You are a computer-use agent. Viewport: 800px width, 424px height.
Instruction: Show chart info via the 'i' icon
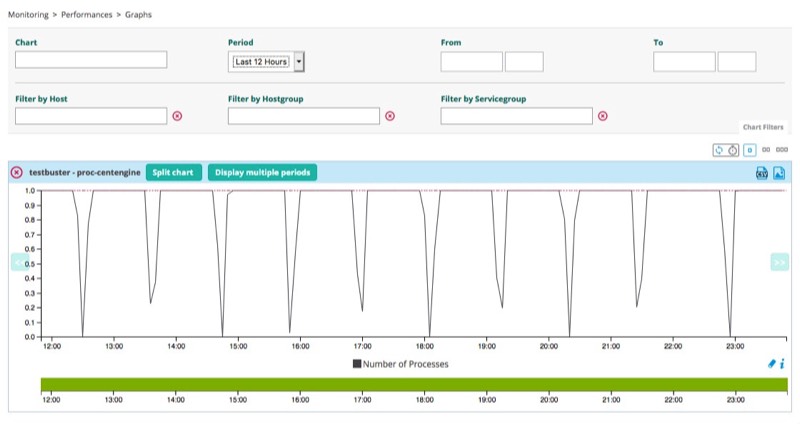pyautogui.click(x=781, y=364)
